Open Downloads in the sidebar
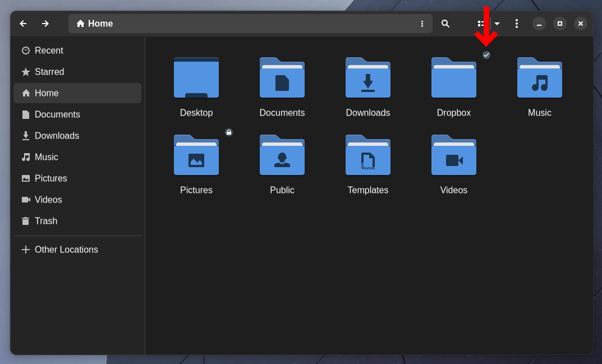Viewport: 602px width, 364px height. [77, 136]
